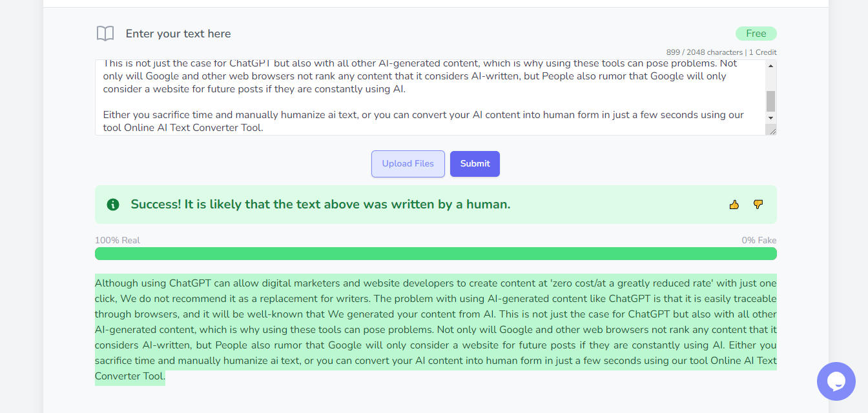868x413 pixels.
Task: Click the info icon in the success banner
Action: point(113,205)
